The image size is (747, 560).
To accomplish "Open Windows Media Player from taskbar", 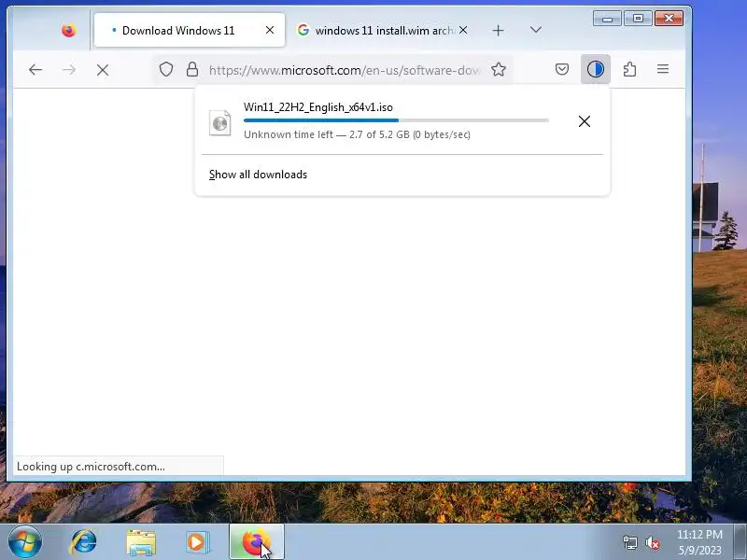I will pos(197,542).
